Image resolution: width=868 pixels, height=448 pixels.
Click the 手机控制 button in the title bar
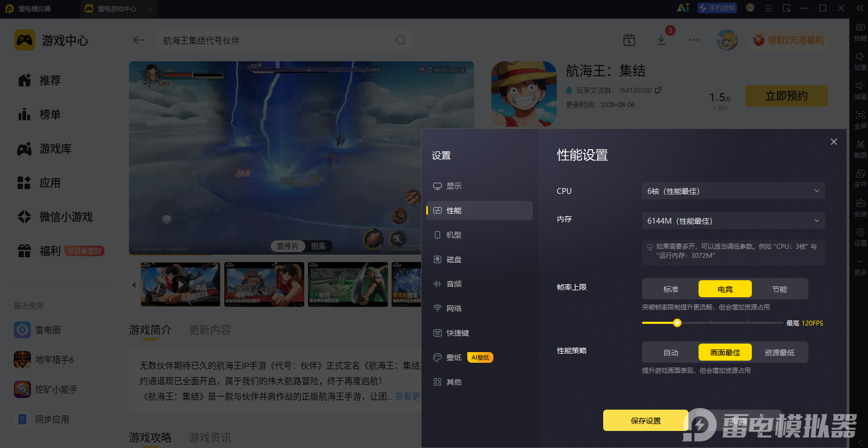pos(717,8)
